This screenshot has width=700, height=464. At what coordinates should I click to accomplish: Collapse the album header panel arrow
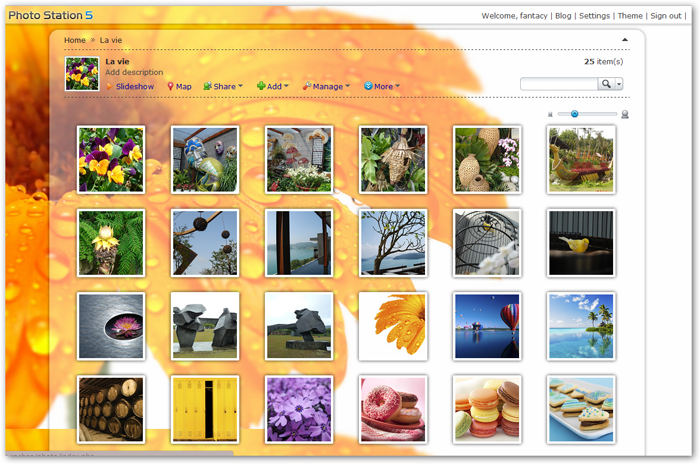tap(625, 40)
